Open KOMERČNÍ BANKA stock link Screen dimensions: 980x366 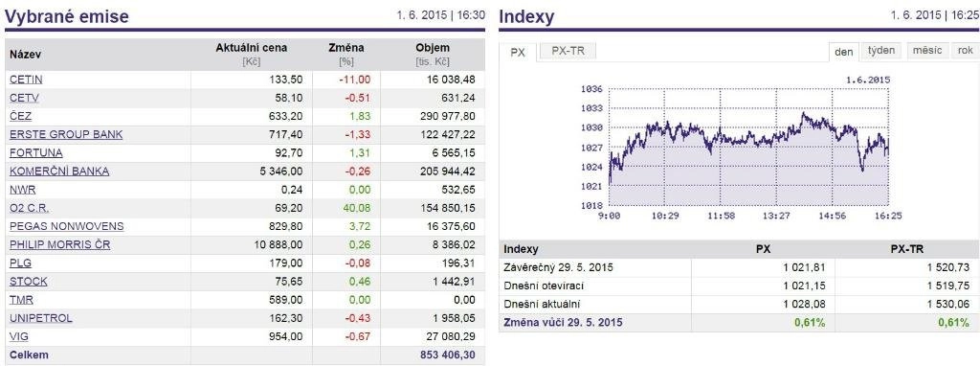[59, 171]
